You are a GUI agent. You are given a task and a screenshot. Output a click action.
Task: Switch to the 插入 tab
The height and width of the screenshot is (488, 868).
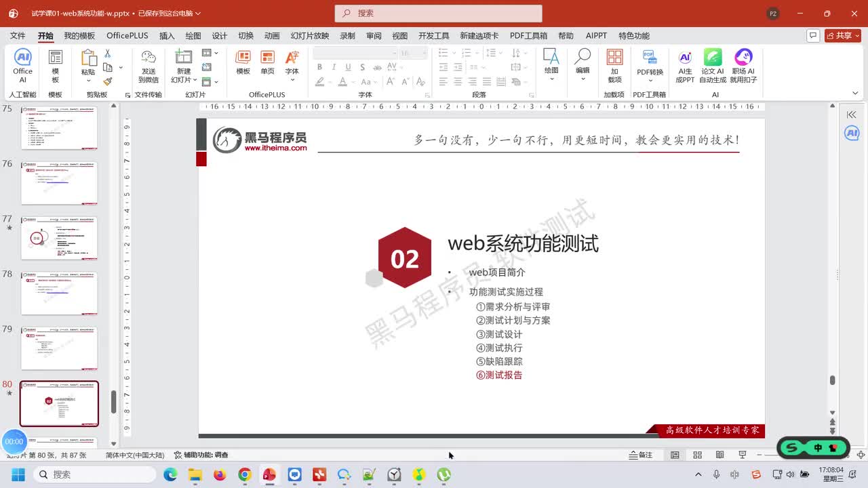[167, 36]
